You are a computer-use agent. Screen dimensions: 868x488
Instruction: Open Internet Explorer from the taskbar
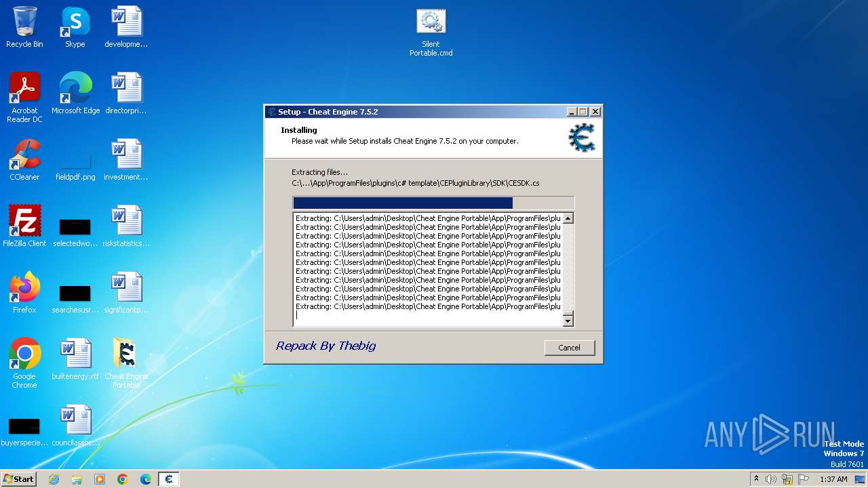tap(54, 479)
